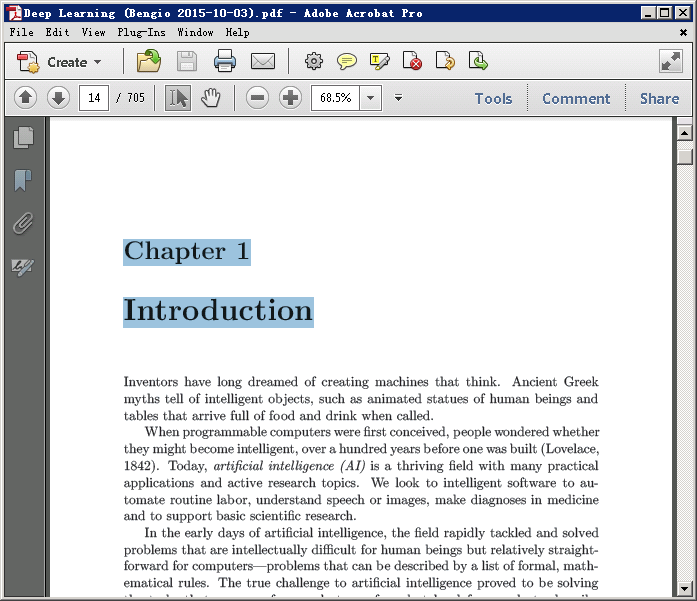
Task: Click the highlighted 'Chapter 1' heading
Action: point(187,252)
